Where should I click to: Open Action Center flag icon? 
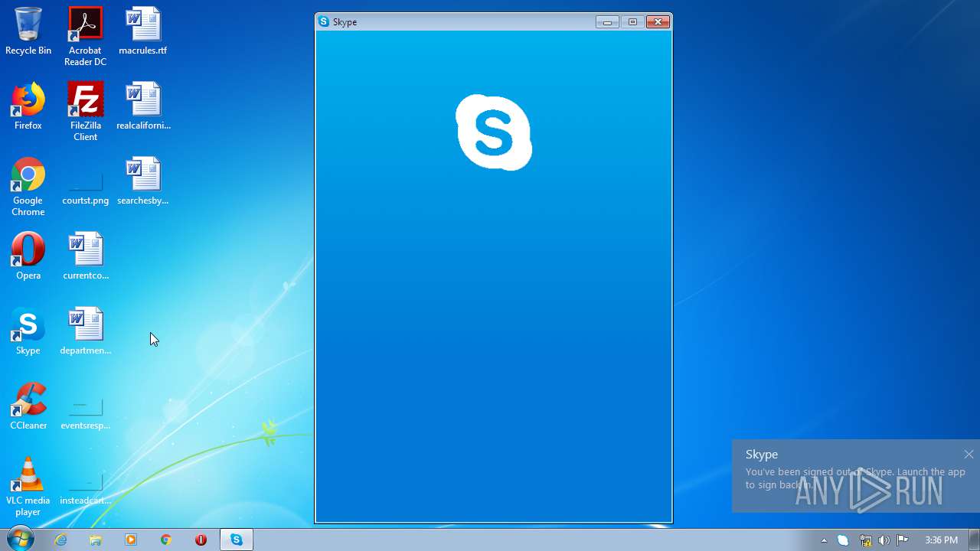click(903, 540)
